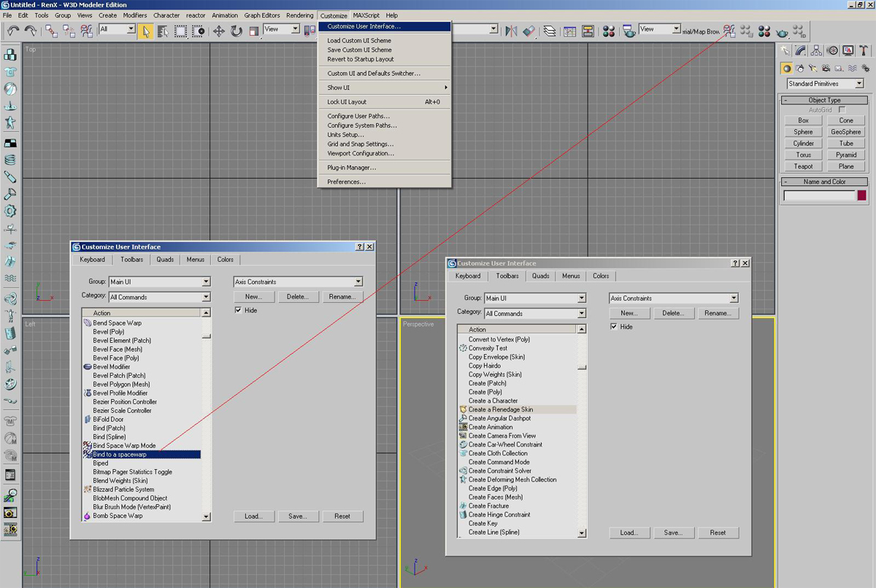This screenshot has height=588, width=876.
Task: Select the Select and Rotate tool
Action: (237, 31)
